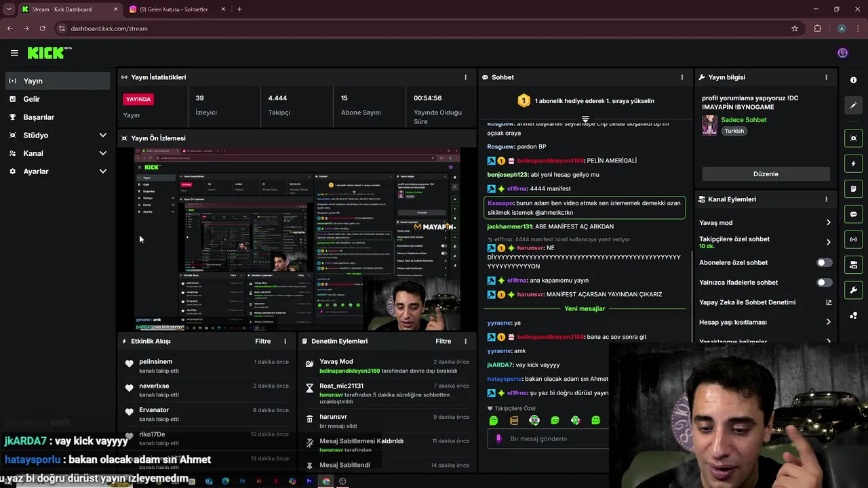This screenshot has height=488, width=868.
Task: Open the user profile avatar
Action: (x=842, y=53)
